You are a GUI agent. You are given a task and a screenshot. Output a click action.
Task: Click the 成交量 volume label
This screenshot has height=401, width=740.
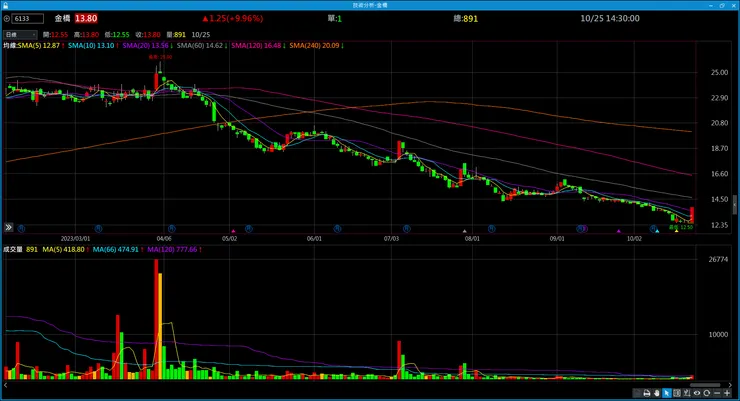click(13, 250)
